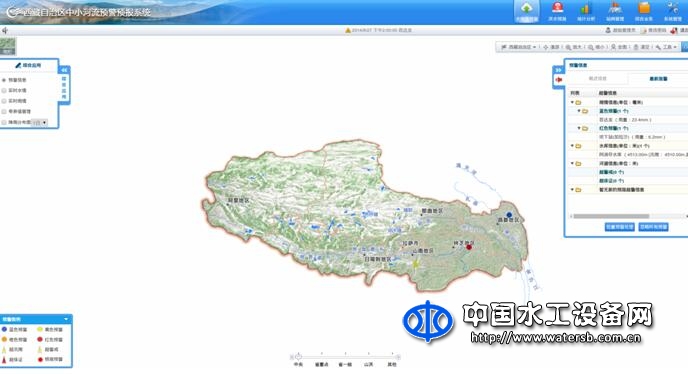Viewport: 688px width, 374px height.
Task: Click the blue warning legend swatch
Action: coord(4,329)
